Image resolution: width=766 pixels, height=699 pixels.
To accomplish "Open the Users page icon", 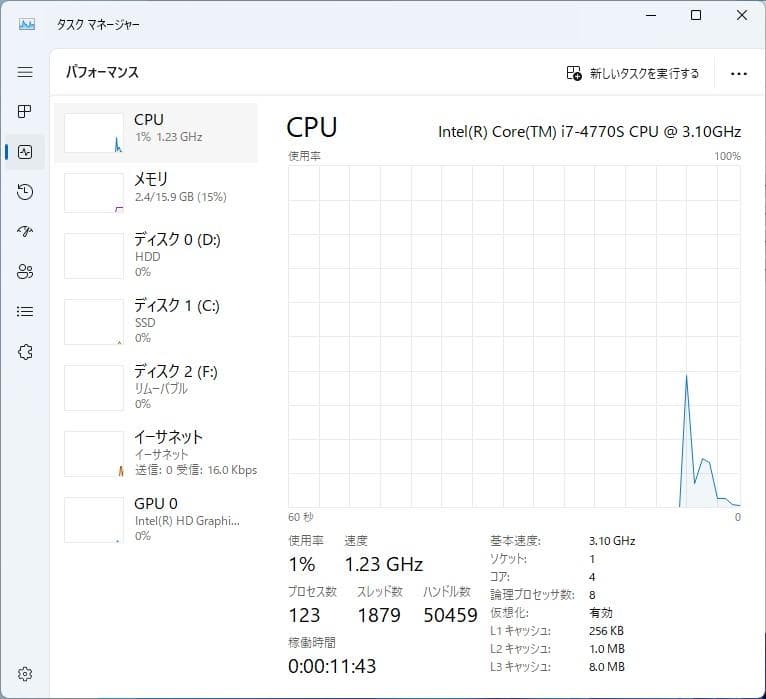I will (x=25, y=272).
